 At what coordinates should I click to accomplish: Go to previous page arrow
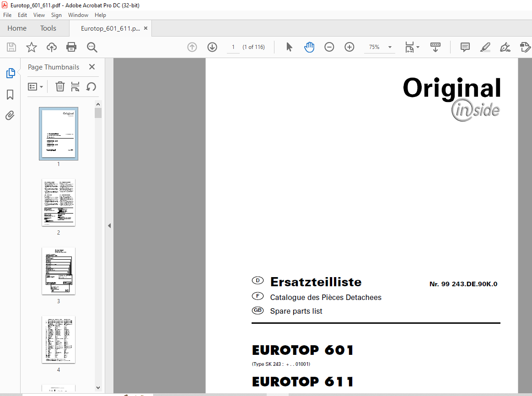(192, 47)
